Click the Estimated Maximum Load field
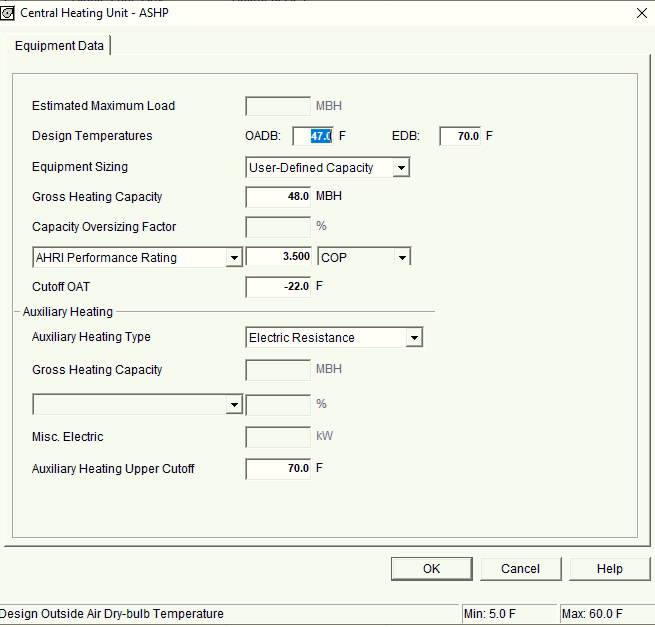Screen dimensions: 655x627 tap(278, 106)
